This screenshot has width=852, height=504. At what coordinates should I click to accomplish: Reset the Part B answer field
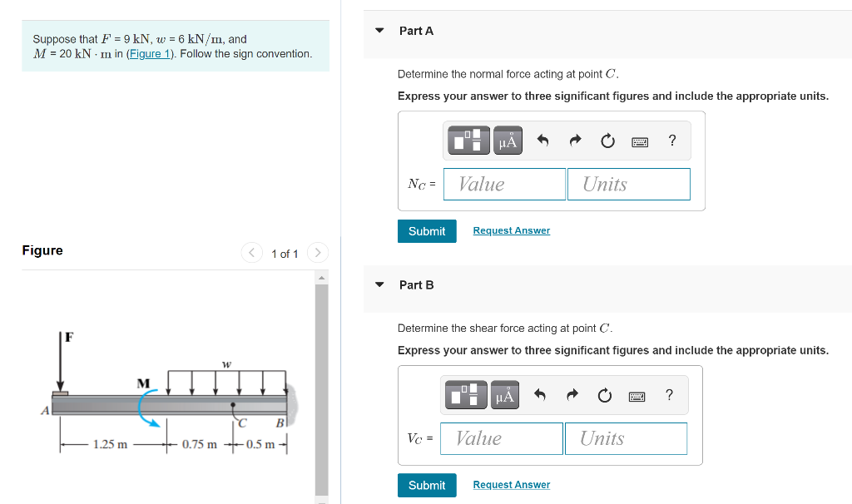[x=604, y=394]
